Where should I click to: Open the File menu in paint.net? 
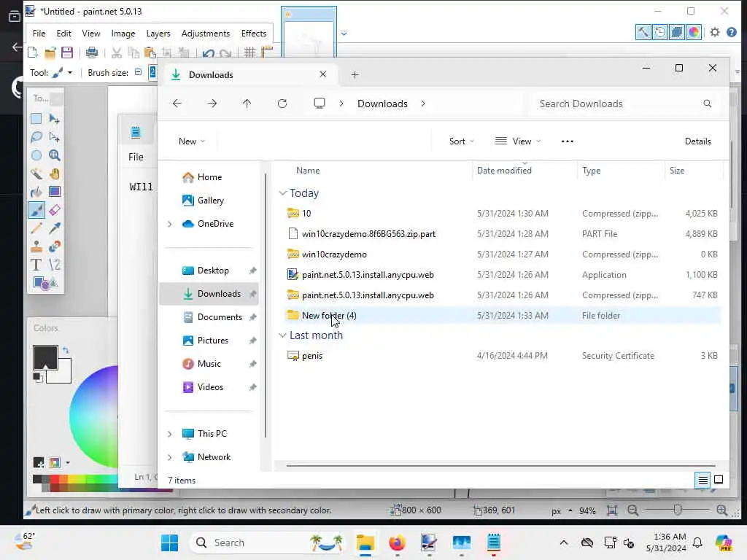click(x=39, y=34)
